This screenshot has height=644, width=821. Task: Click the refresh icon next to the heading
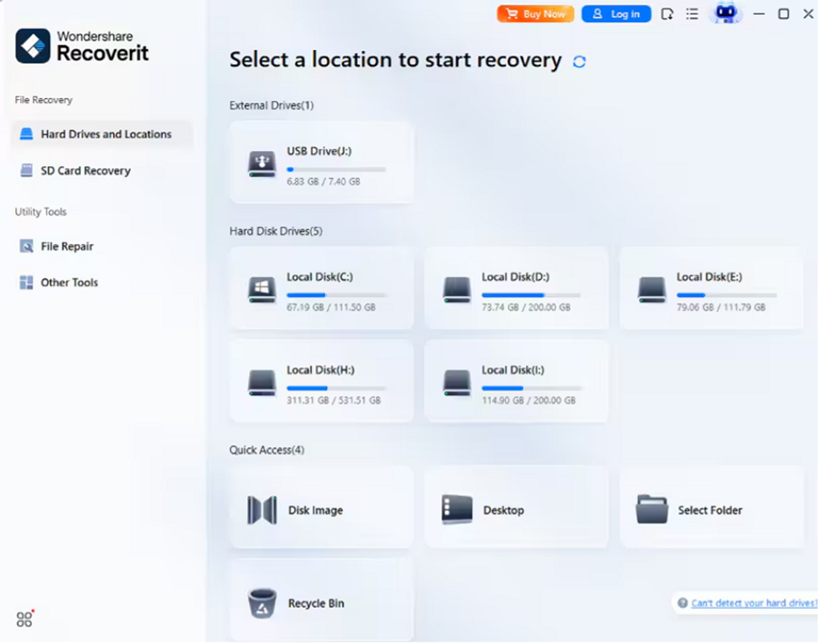click(x=580, y=62)
